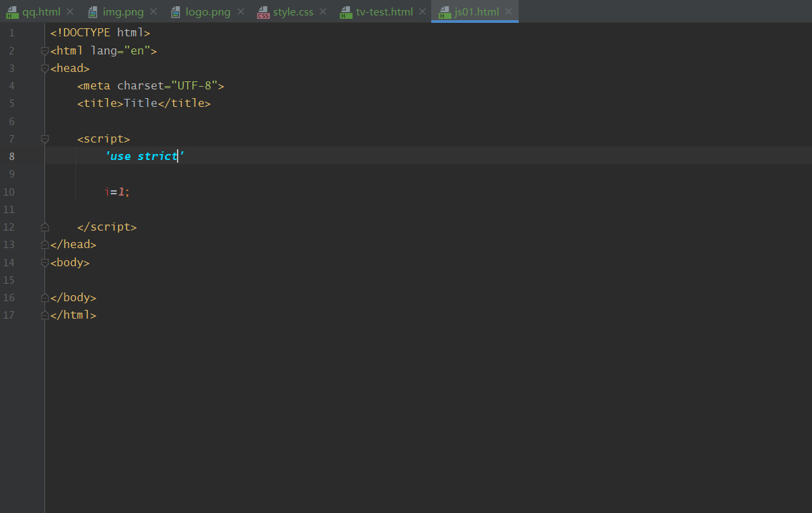The width and height of the screenshot is (812, 513).
Task: Close the qq.html tab
Action: pyautogui.click(x=70, y=12)
